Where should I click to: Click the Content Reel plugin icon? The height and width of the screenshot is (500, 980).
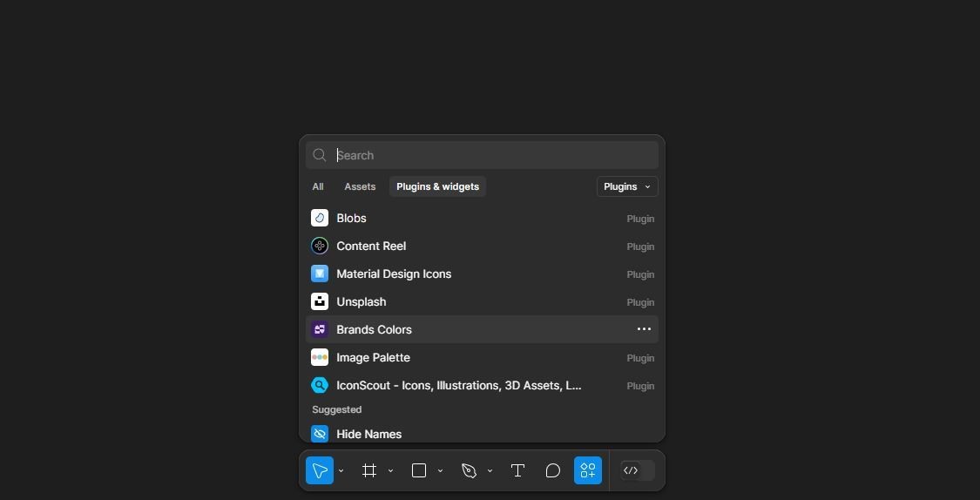coord(320,246)
